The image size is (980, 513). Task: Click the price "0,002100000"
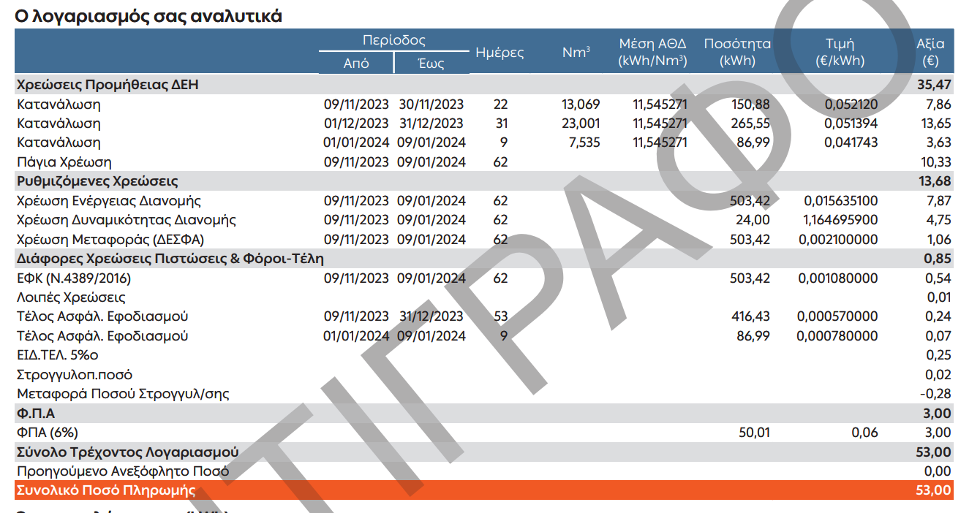coord(839,240)
